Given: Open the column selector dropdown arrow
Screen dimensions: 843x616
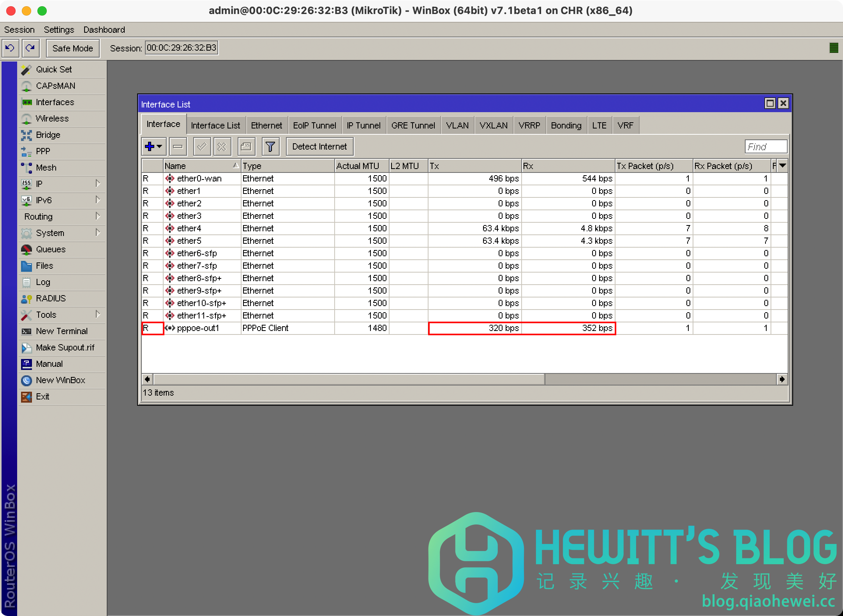Looking at the screenshot, I should coord(782,166).
